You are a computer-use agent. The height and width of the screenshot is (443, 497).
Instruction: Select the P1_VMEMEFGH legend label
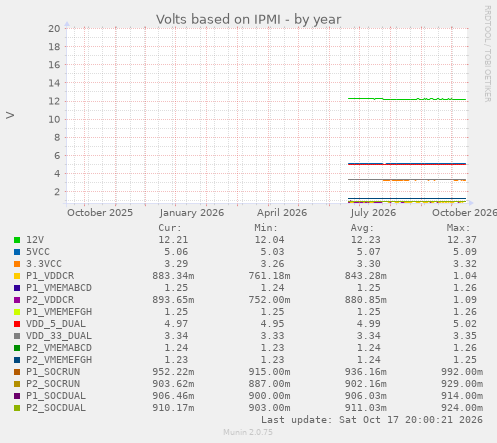point(59,312)
